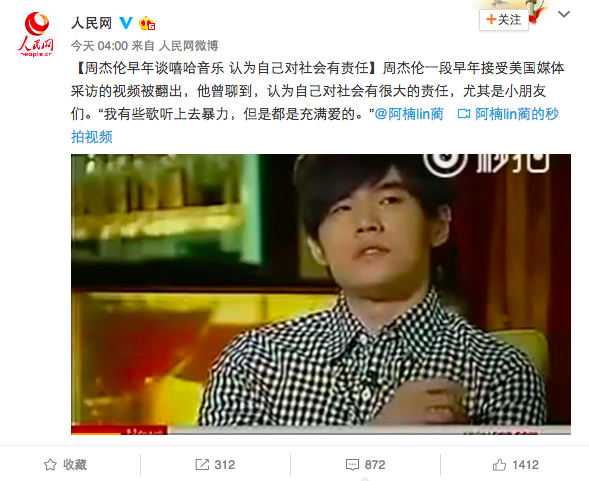Click the 872 comment count
Image resolution: width=589 pixels, height=481 pixels.
tap(375, 465)
